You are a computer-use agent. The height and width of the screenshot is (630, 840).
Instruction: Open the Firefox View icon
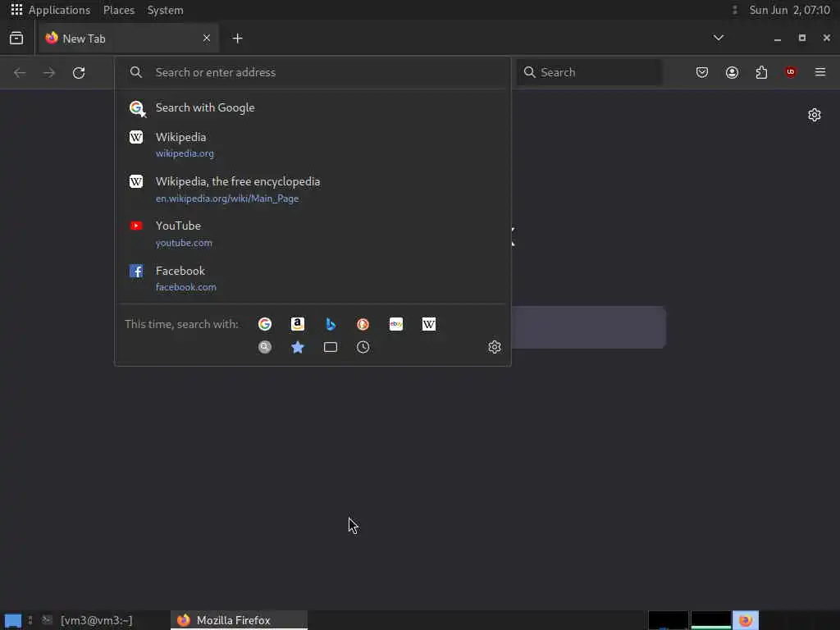[16, 38]
